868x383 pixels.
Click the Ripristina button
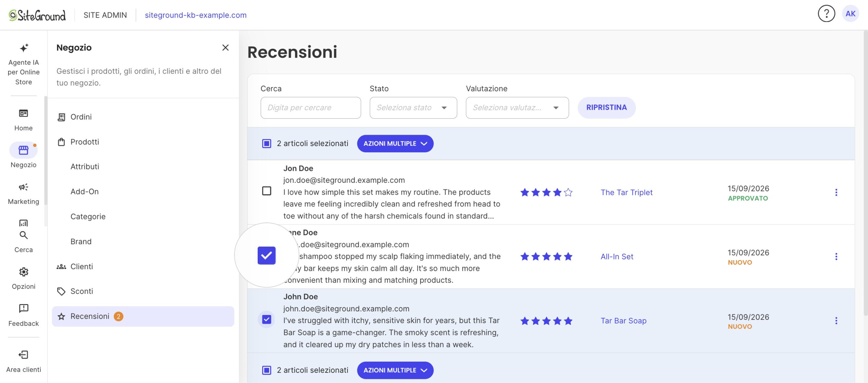tap(607, 107)
